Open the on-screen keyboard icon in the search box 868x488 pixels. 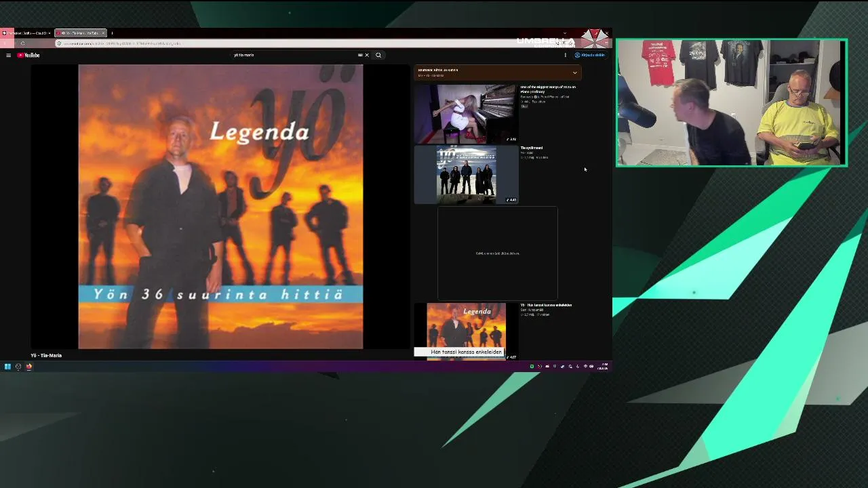tap(360, 55)
